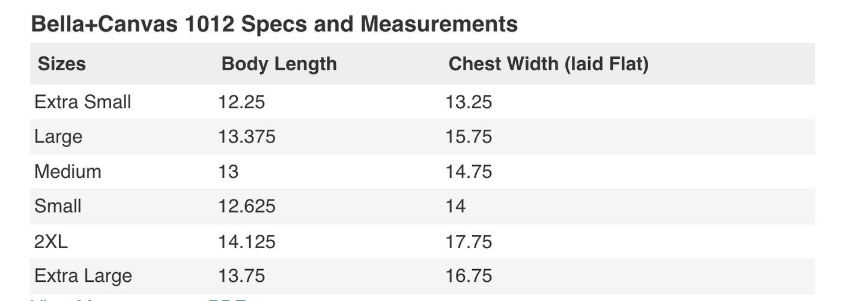Select the Extra Small size cell
The image size is (868, 301).
click(x=83, y=102)
